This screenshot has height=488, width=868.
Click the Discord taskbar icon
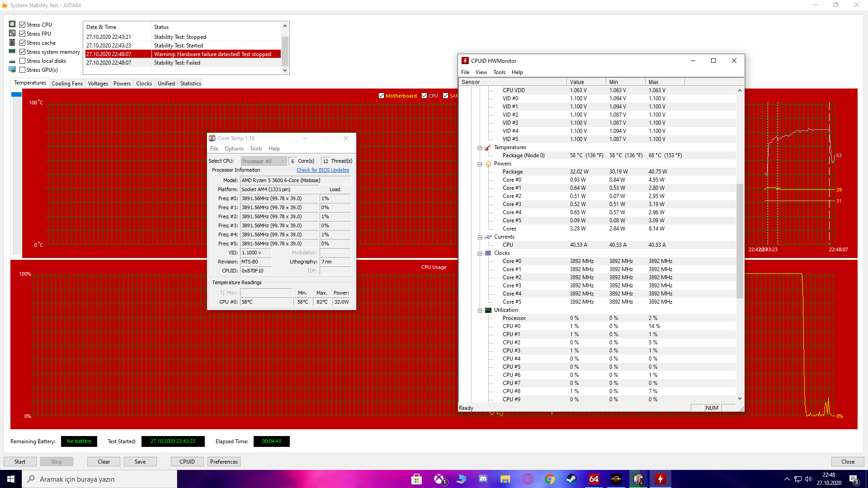[x=483, y=479]
